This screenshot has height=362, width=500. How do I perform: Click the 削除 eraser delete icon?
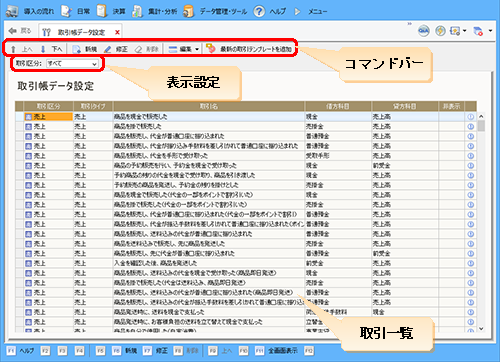[x=138, y=49]
